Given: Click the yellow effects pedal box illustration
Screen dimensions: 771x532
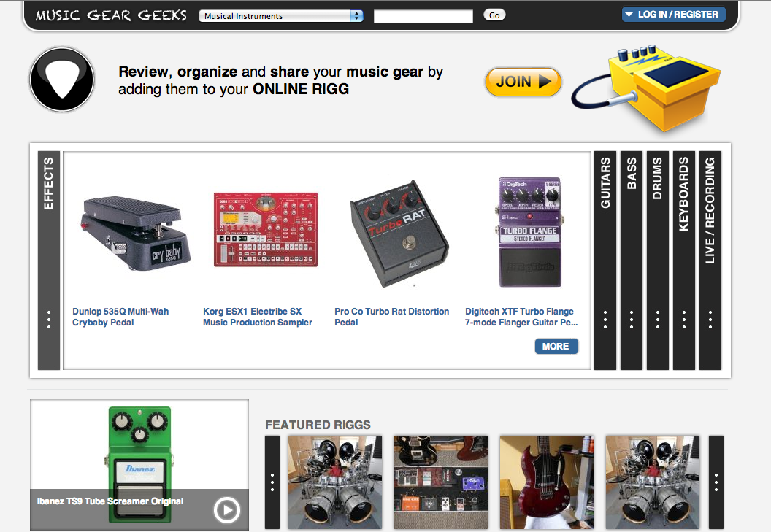Looking at the screenshot, I should click(647, 89).
